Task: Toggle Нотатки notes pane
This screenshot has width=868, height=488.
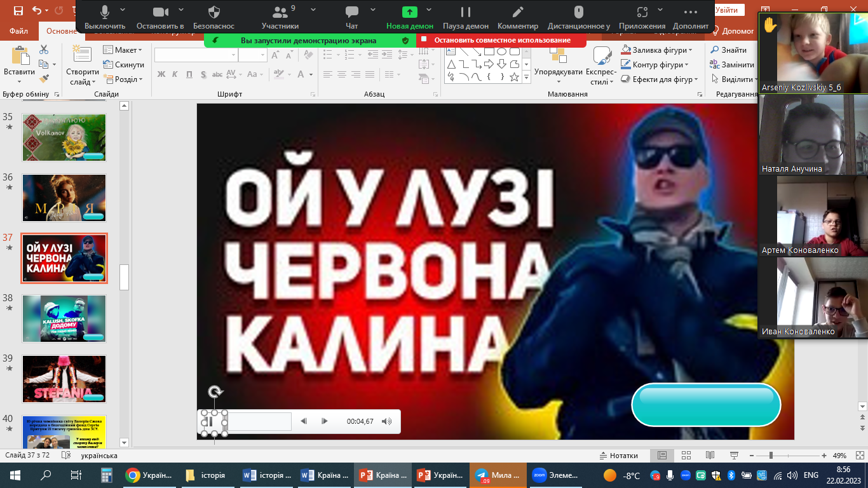Action: [618, 456]
